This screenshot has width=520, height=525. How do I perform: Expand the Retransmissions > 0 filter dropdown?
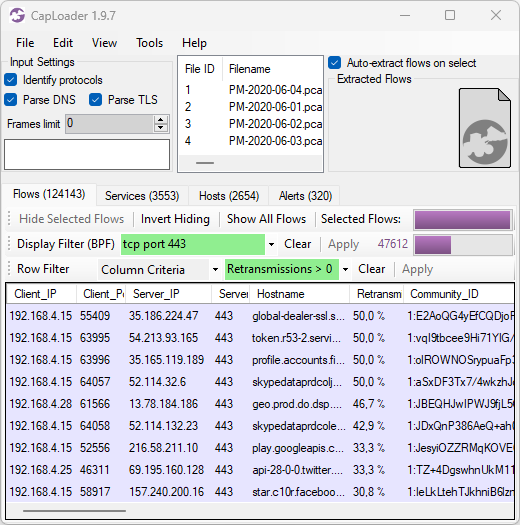click(346, 269)
